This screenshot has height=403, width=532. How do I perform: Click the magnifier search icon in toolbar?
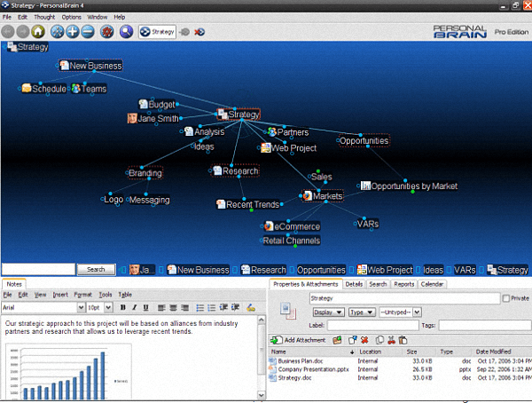pos(126,32)
